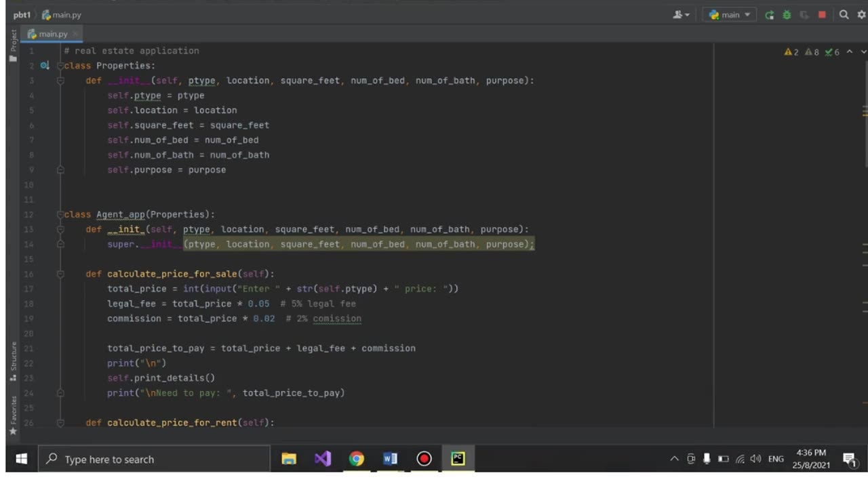Select the main.py editor tab
Screen dimensions: 868x488
click(x=53, y=34)
